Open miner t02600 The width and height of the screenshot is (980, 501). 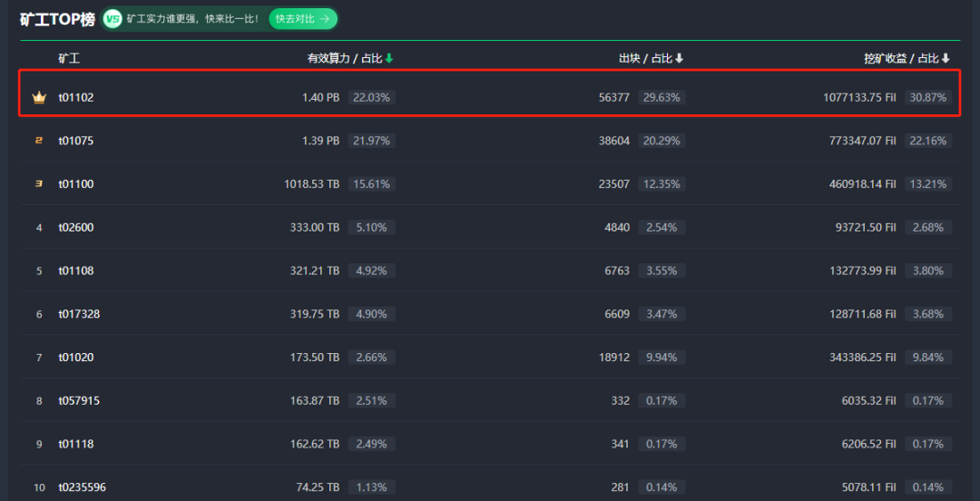76,228
